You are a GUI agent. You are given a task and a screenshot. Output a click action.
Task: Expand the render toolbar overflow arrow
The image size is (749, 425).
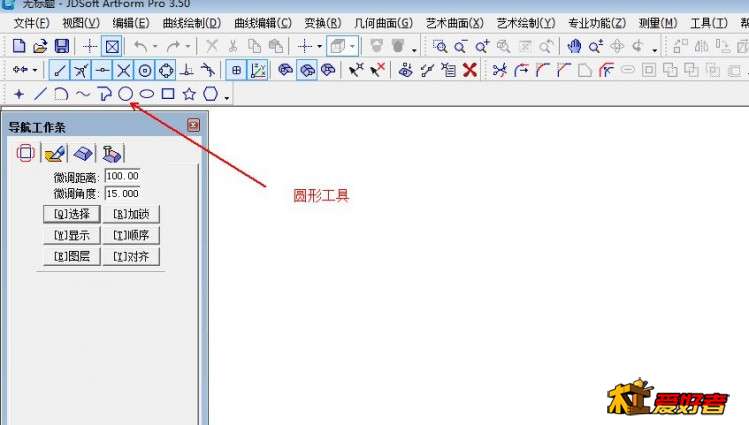[414, 49]
